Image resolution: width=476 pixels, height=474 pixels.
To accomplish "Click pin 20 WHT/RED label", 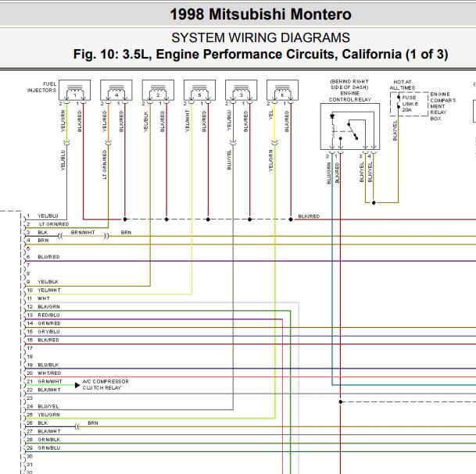I will tap(49, 373).
